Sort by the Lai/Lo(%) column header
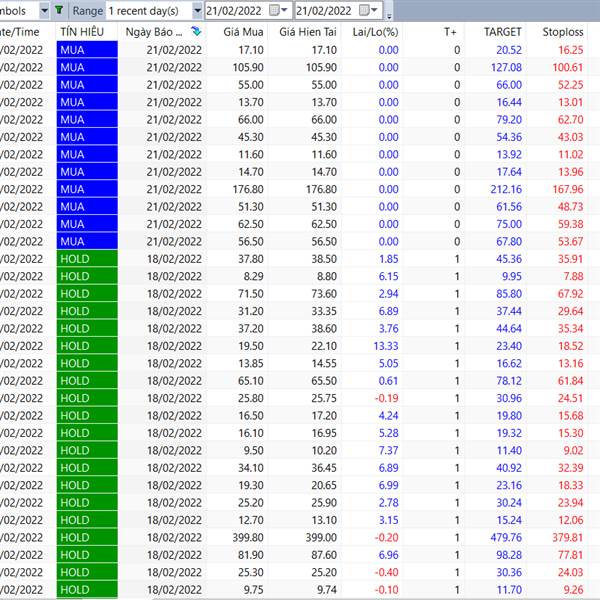Screen dimensions: 600x600 tap(375, 32)
